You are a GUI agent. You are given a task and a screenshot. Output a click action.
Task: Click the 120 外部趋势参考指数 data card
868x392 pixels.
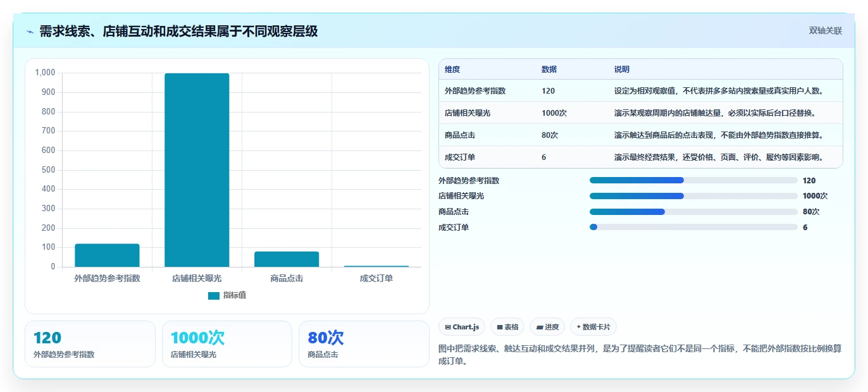tap(90, 344)
